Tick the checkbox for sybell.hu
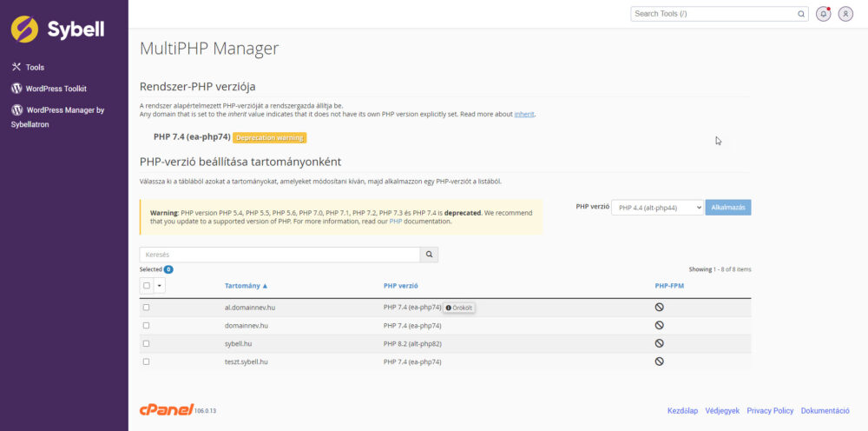The width and height of the screenshot is (868, 431). click(x=146, y=343)
